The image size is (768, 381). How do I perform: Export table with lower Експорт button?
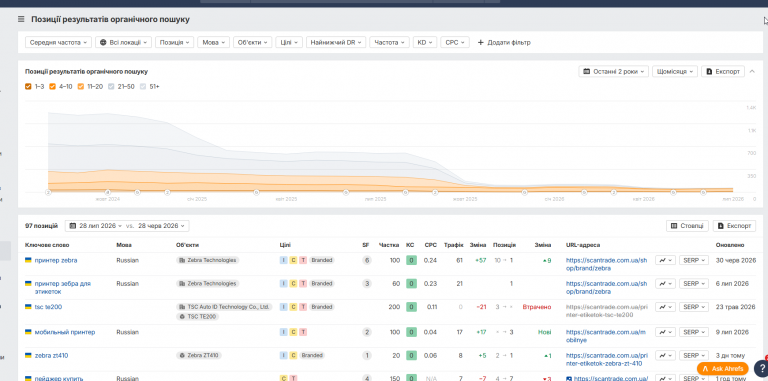coord(734,226)
